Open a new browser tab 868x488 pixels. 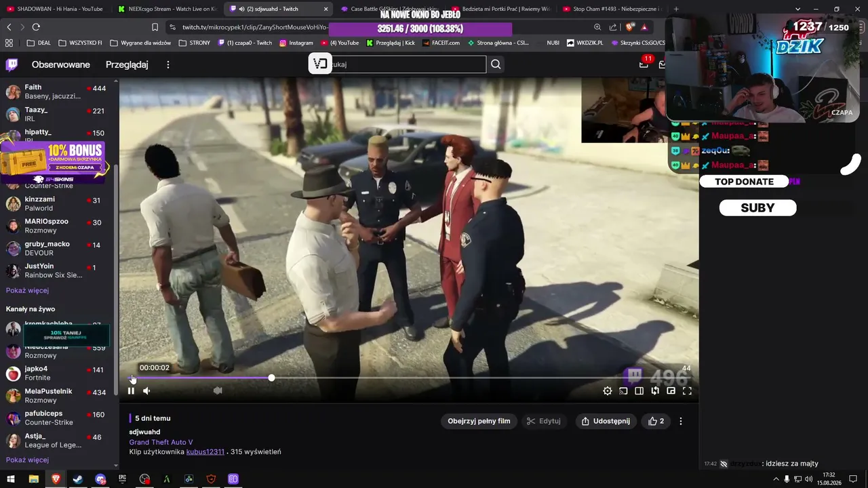676,9
